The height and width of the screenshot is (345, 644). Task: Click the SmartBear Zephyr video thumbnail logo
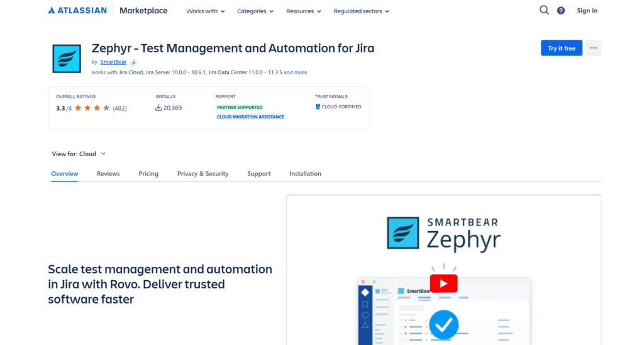pyautogui.click(x=443, y=233)
